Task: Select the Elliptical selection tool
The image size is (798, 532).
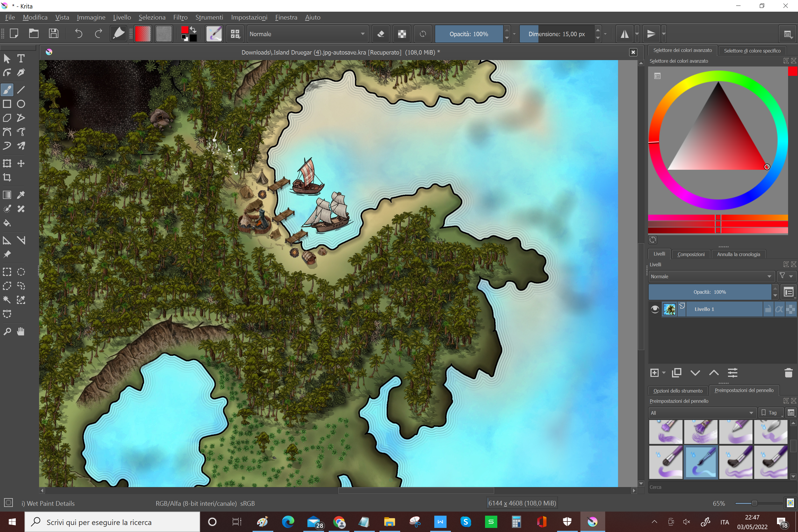Action: pos(21,272)
